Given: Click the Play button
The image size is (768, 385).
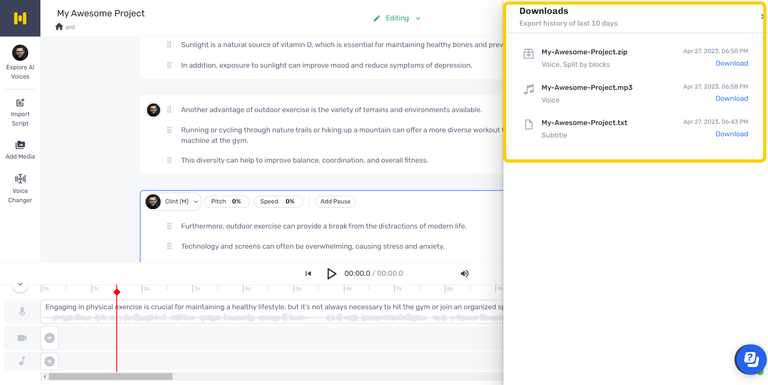Looking at the screenshot, I should (x=332, y=273).
